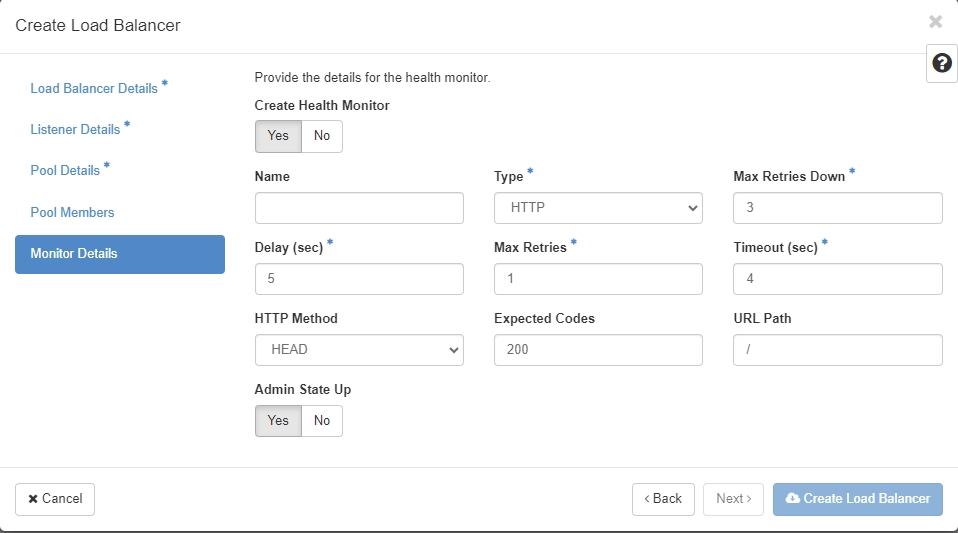Viewport: 958px width, 533px height.
Task: Set Create Health Monitor to No
Action: [x=322, y=136]
